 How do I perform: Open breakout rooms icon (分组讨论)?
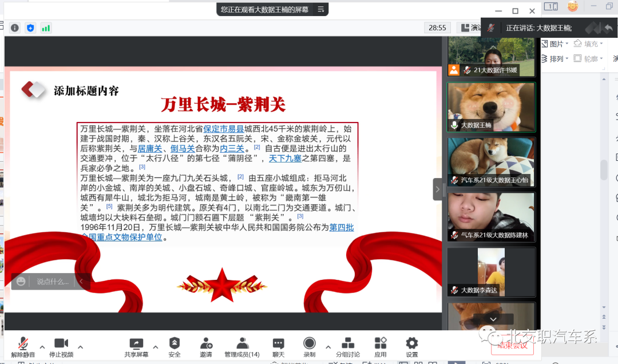tap(347, 344)
